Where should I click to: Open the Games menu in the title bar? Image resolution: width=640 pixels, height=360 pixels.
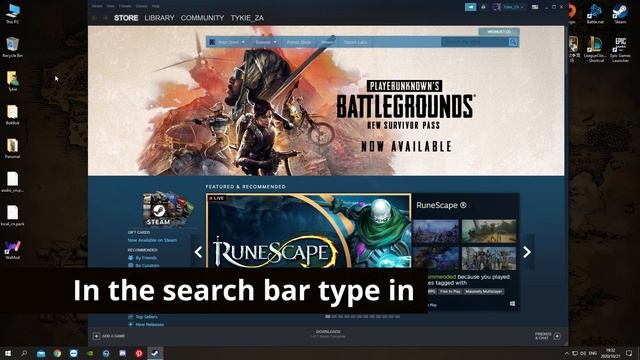coord(142,6)
